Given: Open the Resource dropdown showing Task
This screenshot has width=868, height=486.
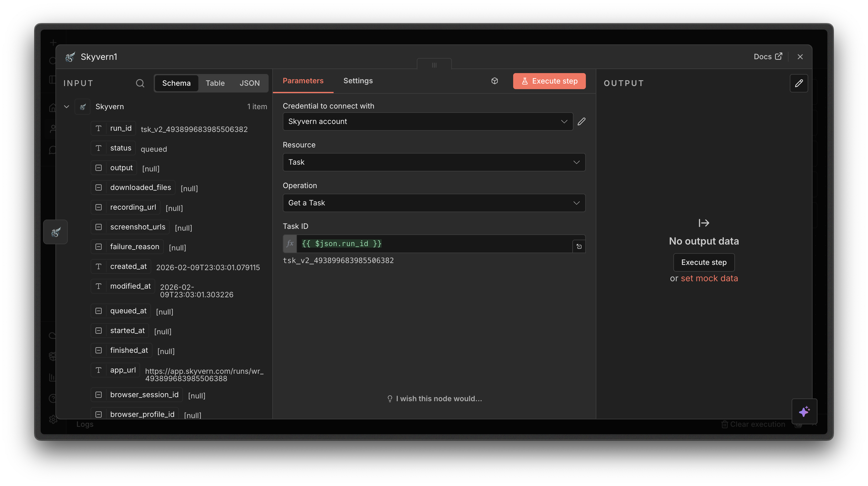Looking at the screenshot, I should [x=434, y=162].
